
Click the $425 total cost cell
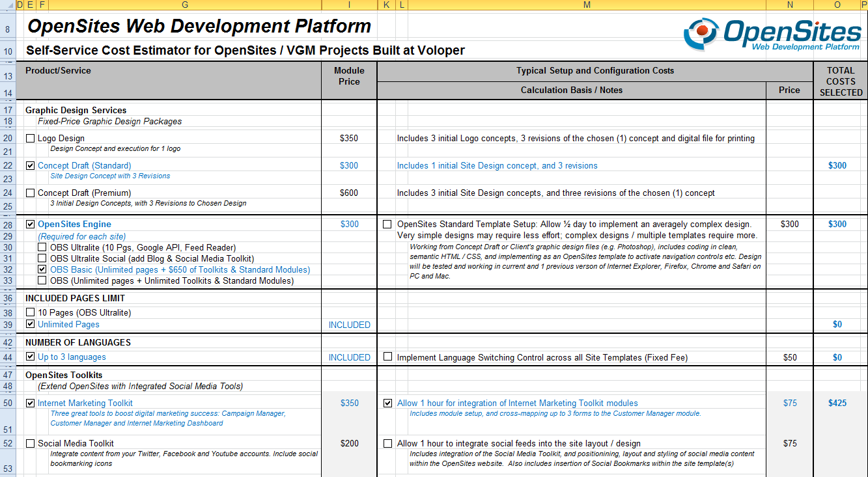coord(837,403)
